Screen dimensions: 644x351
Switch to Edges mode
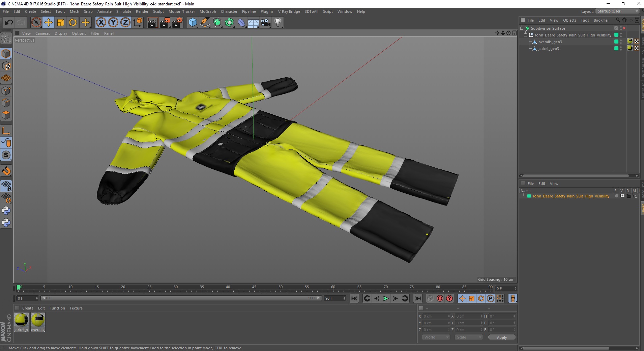click(6, 103)
